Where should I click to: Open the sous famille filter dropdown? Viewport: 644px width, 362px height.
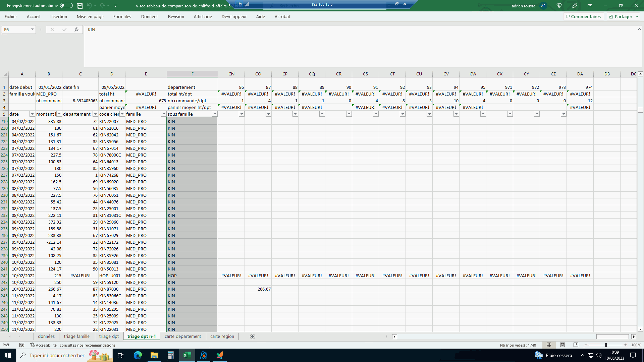pos(215,114)
